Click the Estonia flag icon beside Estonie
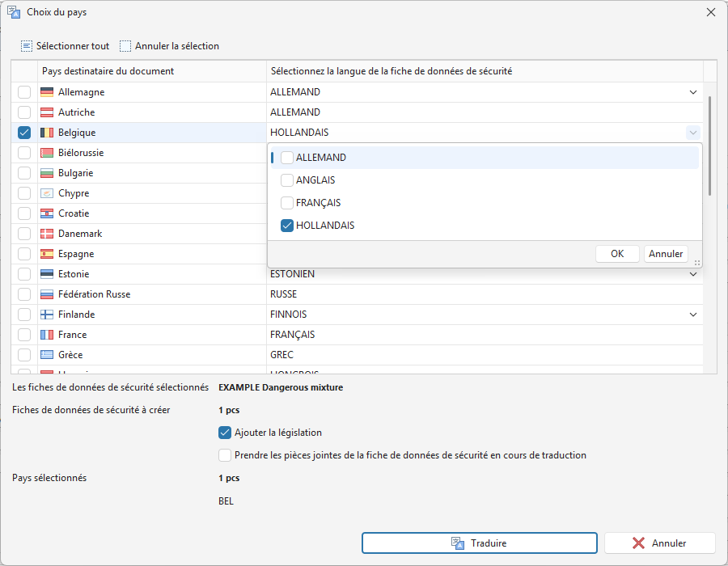 pos(47,274)
